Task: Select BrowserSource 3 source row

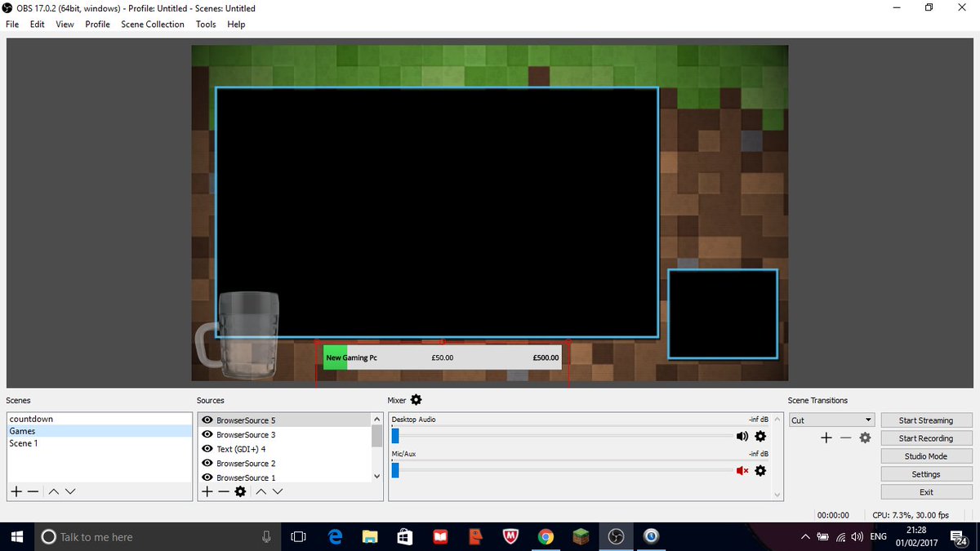Action: [285, 434]
